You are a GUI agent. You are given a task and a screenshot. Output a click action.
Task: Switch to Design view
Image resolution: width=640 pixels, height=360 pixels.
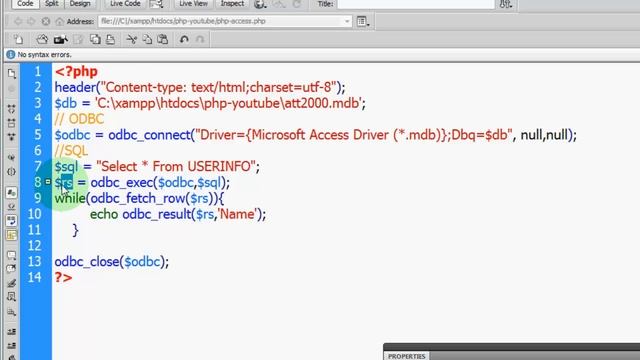80,4
